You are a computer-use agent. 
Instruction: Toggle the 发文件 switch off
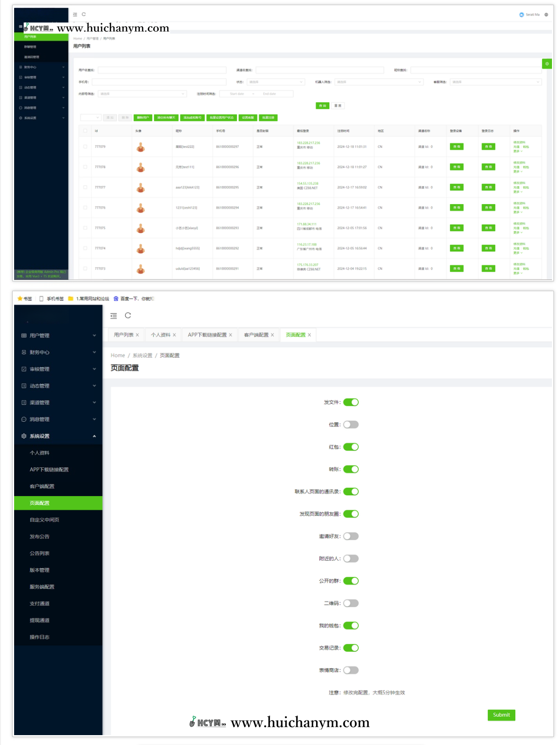click(351, 402)
